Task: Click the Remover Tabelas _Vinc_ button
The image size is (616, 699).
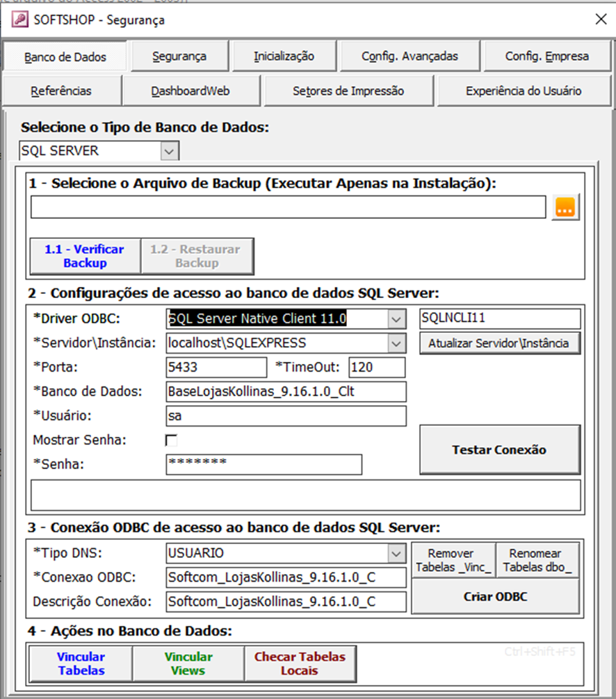Action: click(x=453, y=561)
